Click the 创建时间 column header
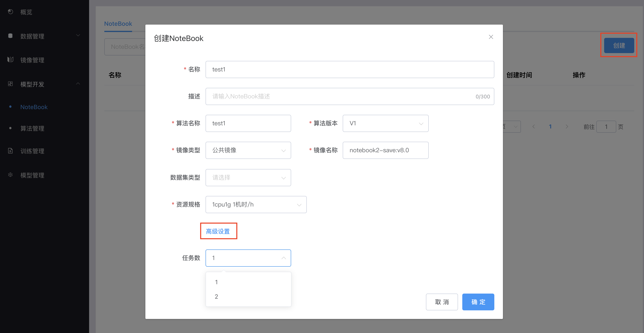Image resolution: width=644 pixels, height=333 pixels. [519, 75]
